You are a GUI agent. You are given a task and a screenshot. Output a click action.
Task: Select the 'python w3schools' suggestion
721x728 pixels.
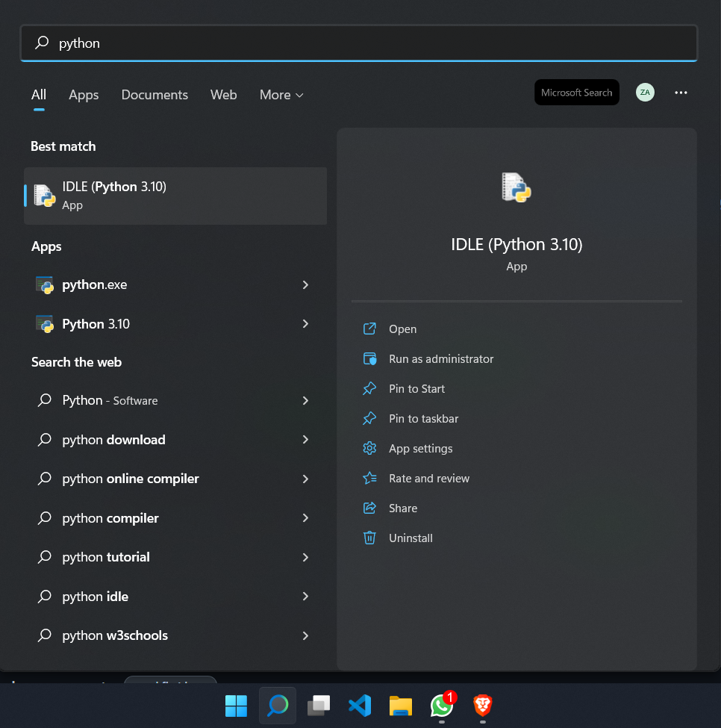pyautogui.click(x=175, y=635)
